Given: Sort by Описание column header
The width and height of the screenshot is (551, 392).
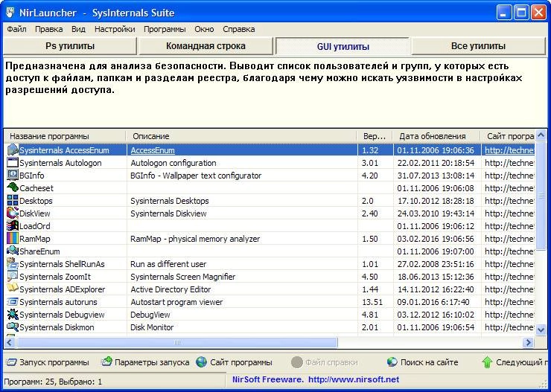Looking at the screenshot, I should [x=241, y=136].
